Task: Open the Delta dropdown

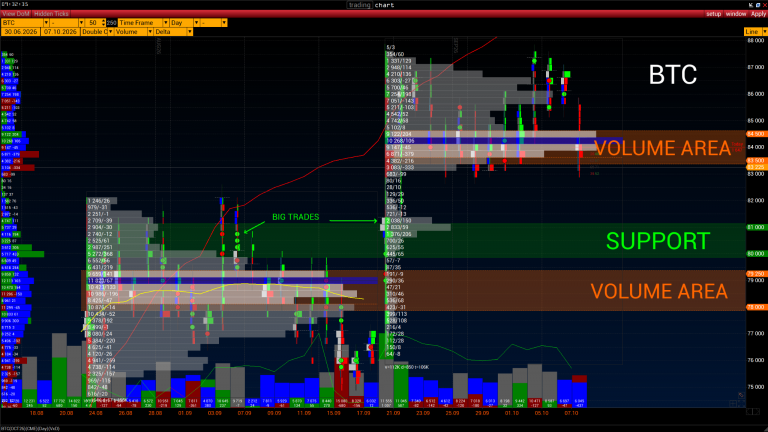Action: 190,31
